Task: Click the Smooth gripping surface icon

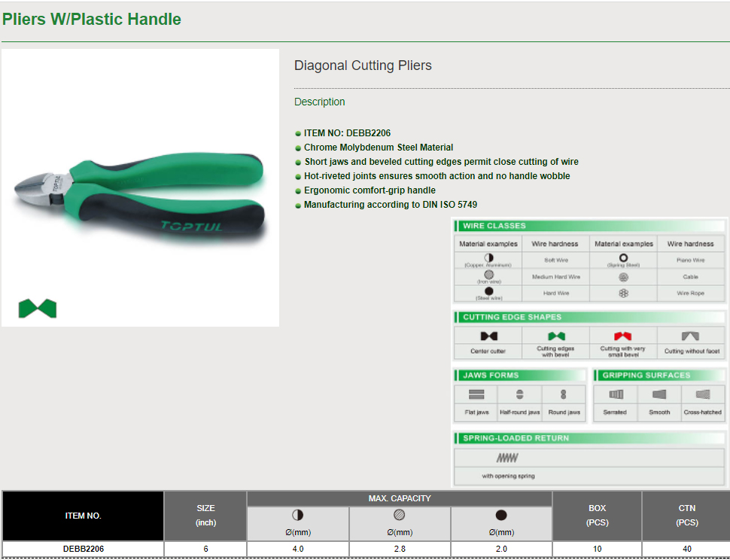Action: (x=659, y=394)
